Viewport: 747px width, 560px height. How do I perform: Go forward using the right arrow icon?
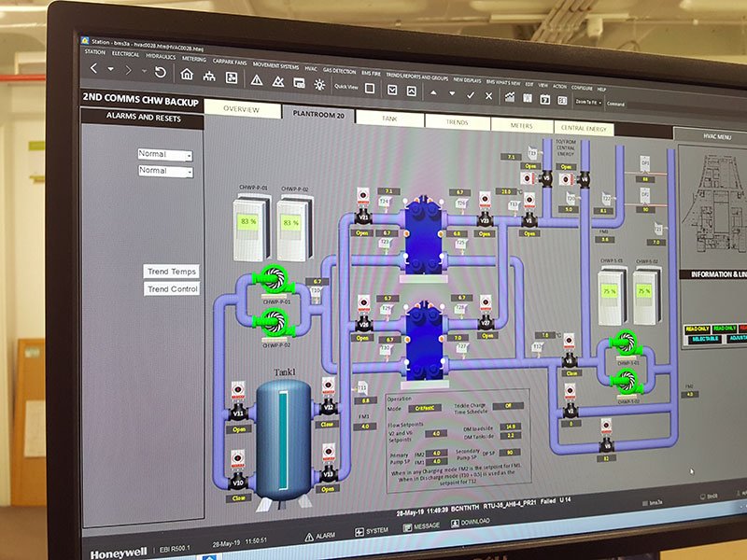tap(128, 71)
